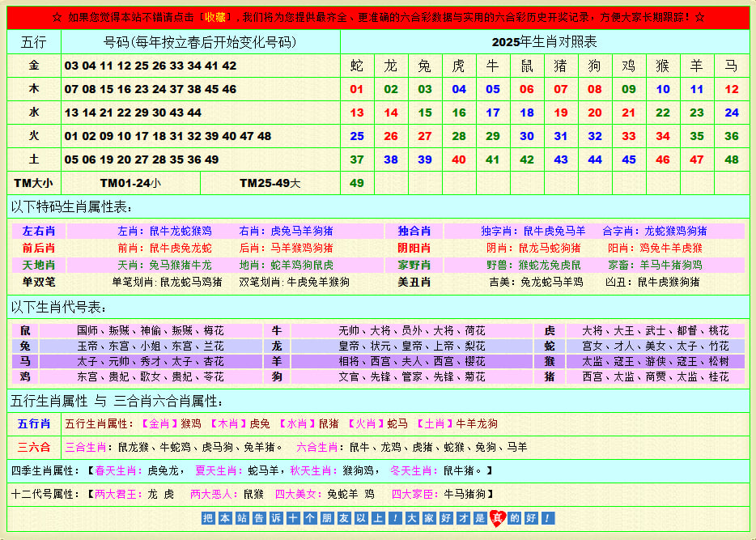
Task: Click the TM25-49大 cell
Action: (x=270, y=183)
